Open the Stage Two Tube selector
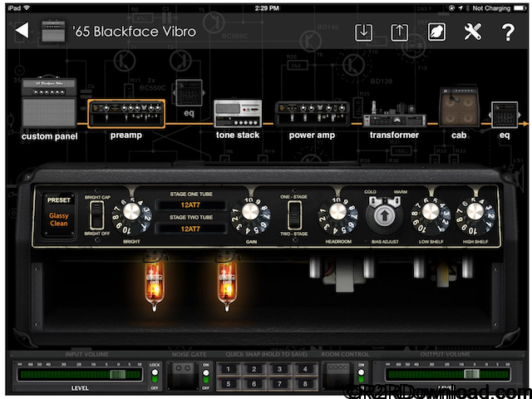 190,229
